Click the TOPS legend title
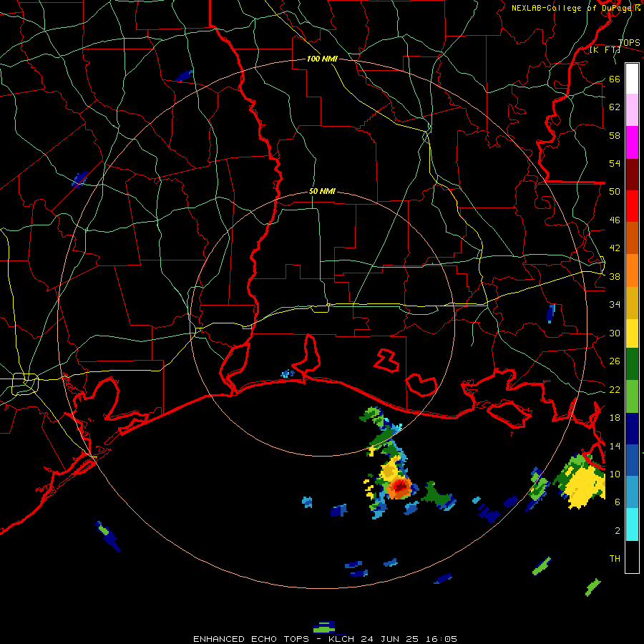Screen dimensions: 644x644 click(629, 43)
